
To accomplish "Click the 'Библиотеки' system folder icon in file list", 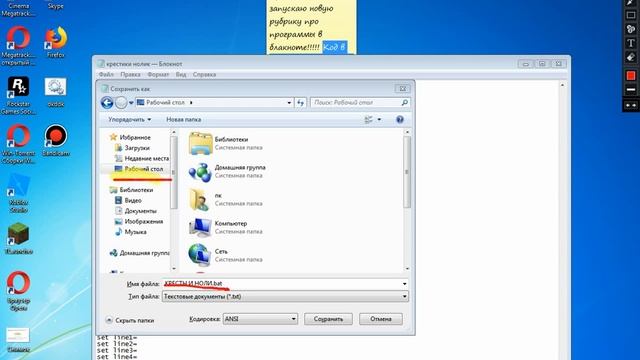I will (x=200, y=143).
